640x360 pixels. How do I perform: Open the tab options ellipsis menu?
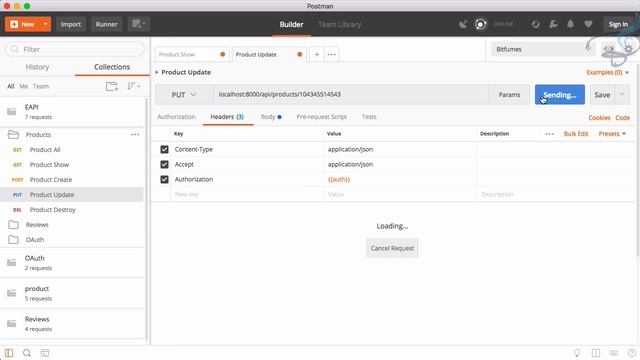(x=331, y=54)
